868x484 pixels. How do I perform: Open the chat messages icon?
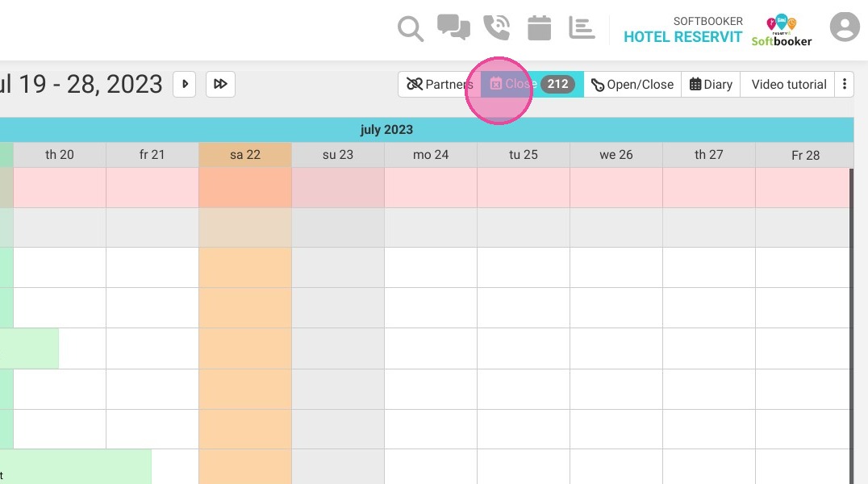[453, 27]
